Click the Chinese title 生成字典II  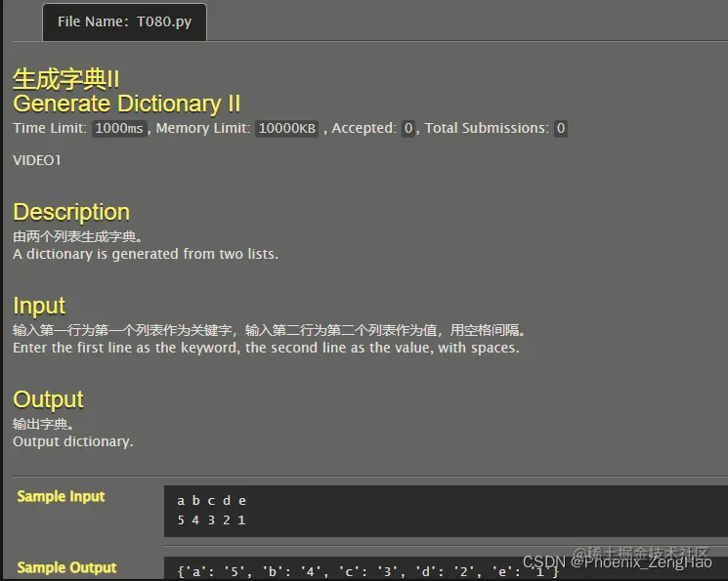[x=65, y=79]
